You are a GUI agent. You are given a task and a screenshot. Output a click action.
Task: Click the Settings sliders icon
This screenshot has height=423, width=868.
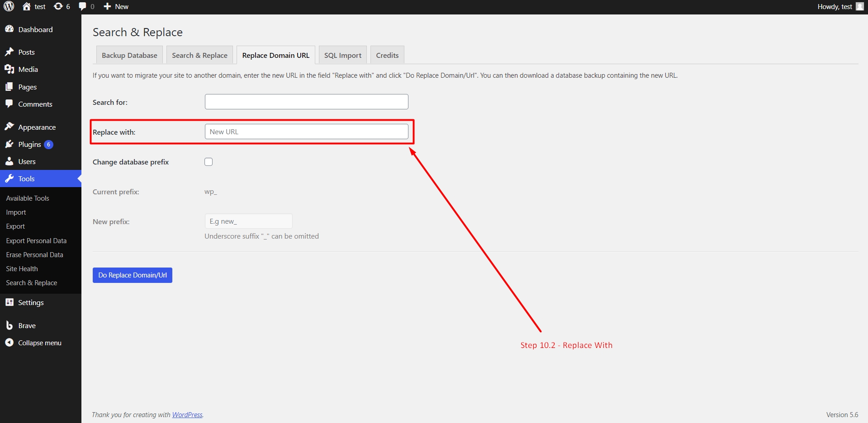coord(9,302)
